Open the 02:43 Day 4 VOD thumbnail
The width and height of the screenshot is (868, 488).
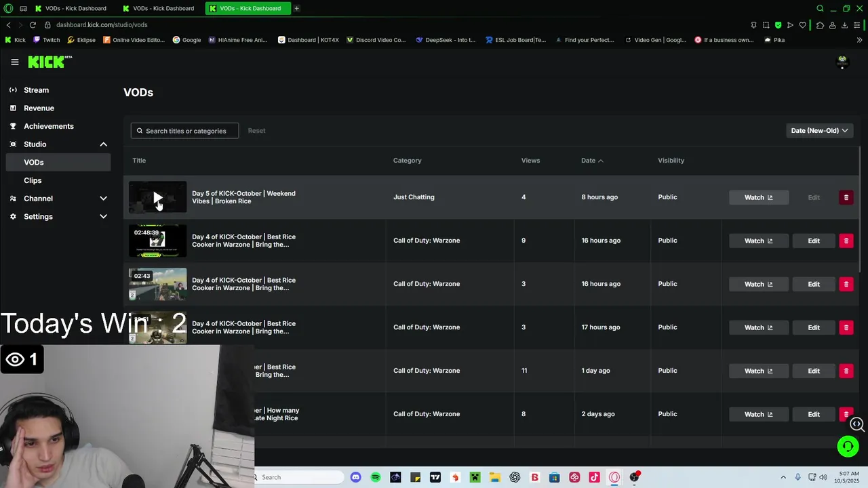coord(157,284)
